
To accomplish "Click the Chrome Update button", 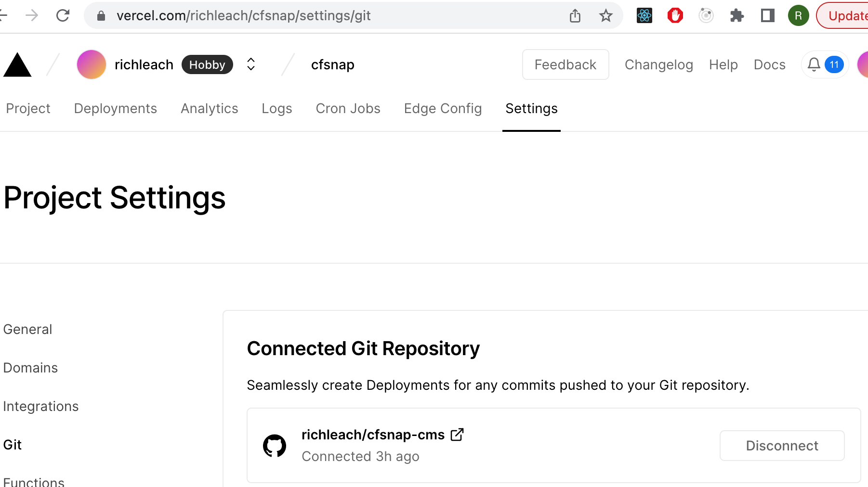I will (x=842, y=16).
